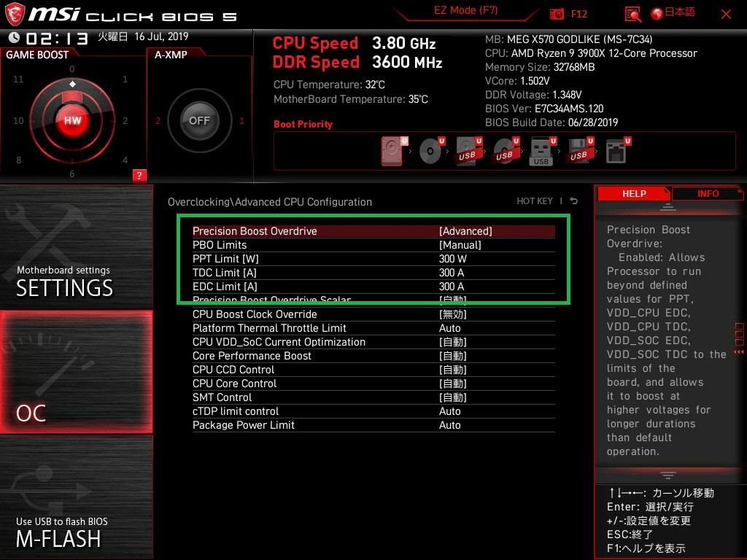
Task: Edit the PPT Limit 300 W field
Action: (x=452, y=259)
